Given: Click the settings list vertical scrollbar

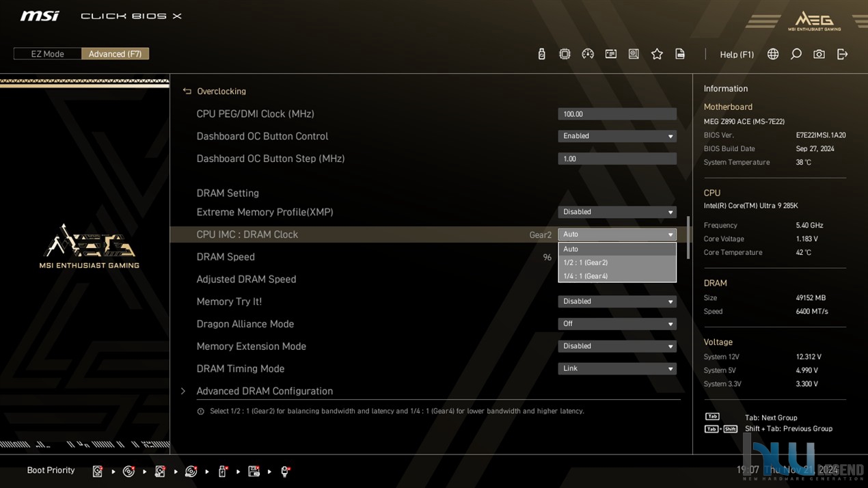Looking at the screenshot, I should click(x=688, y=238).
